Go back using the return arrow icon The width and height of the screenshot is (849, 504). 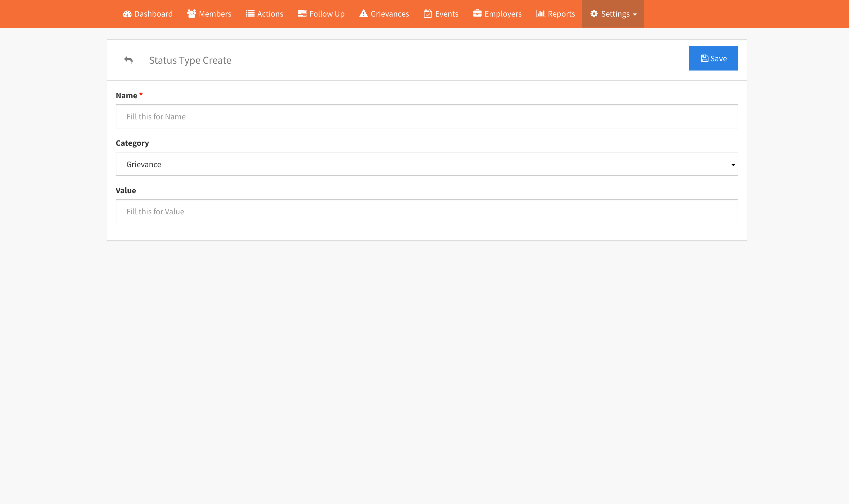click(x=128, y=60)
